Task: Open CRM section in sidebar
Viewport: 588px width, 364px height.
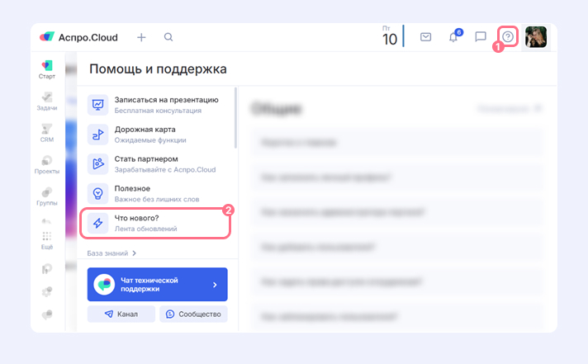Action: (47, 133)
